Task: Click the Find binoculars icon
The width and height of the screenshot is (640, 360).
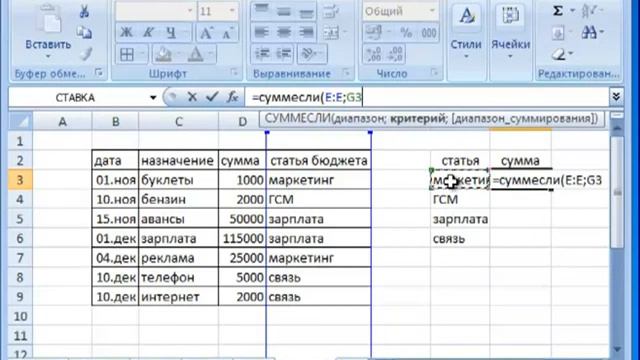Action: click(x=589, y=33)
